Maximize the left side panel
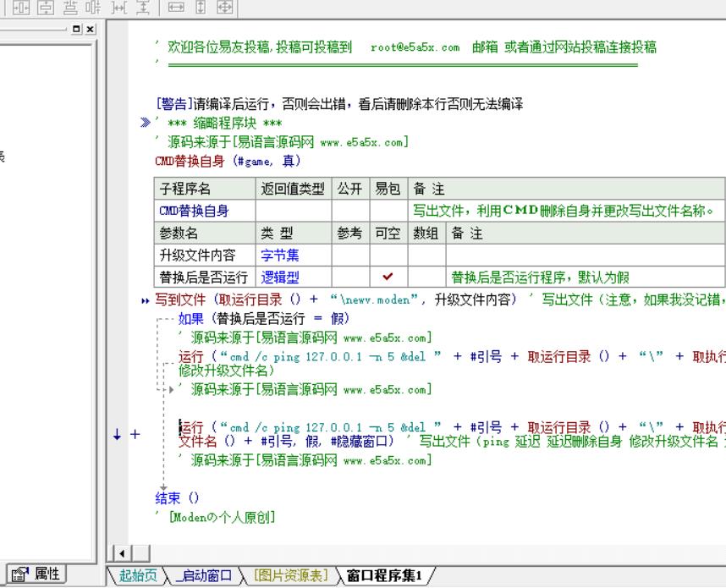This screenshot has height=588, width=726. 77,29
